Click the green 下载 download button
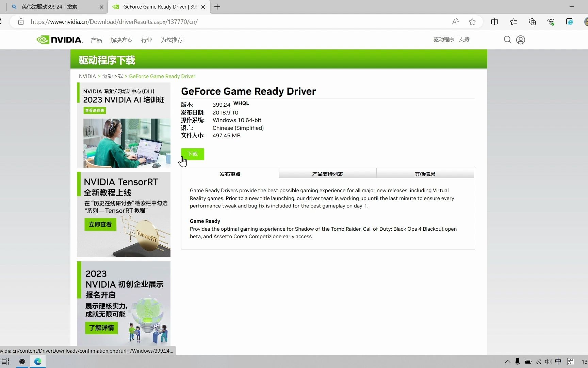588x368 pixels. [x=193, y=154]
